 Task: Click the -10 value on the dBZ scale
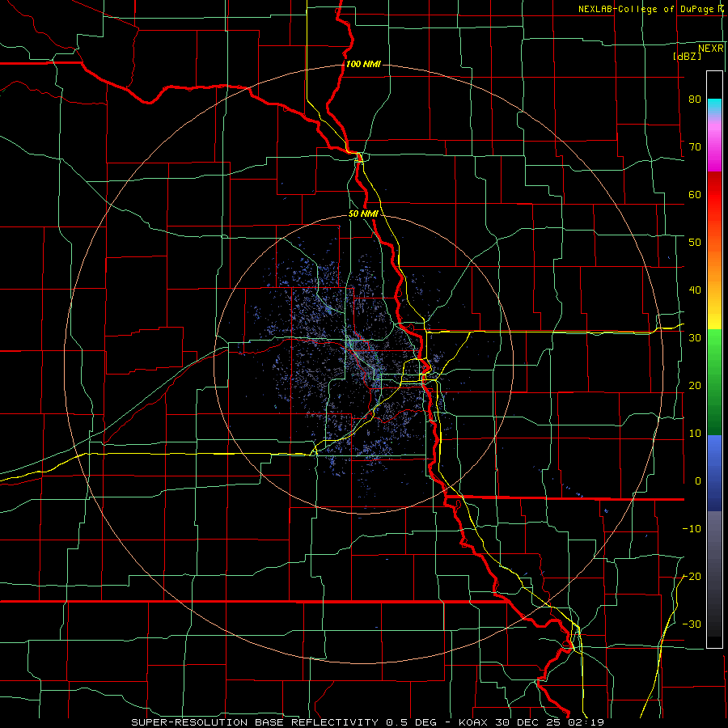pyautogui.click(x=692, y=529)
